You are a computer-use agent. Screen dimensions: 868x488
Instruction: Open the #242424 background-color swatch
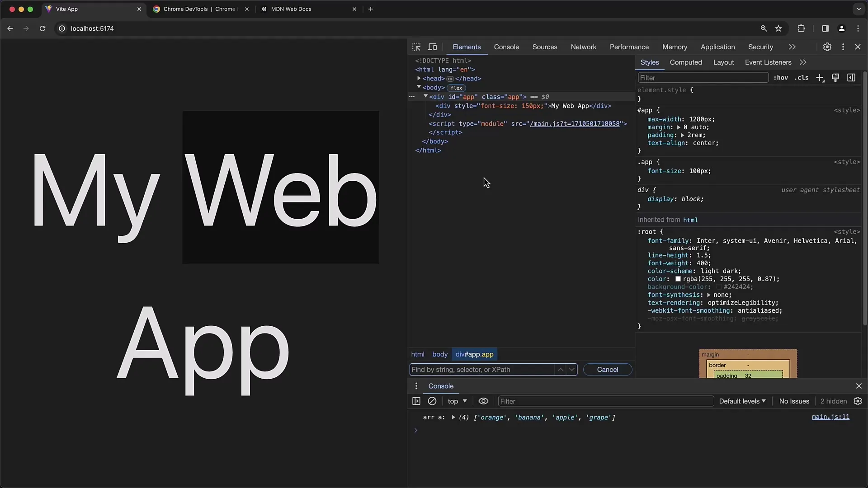click(x=719, y=287)
